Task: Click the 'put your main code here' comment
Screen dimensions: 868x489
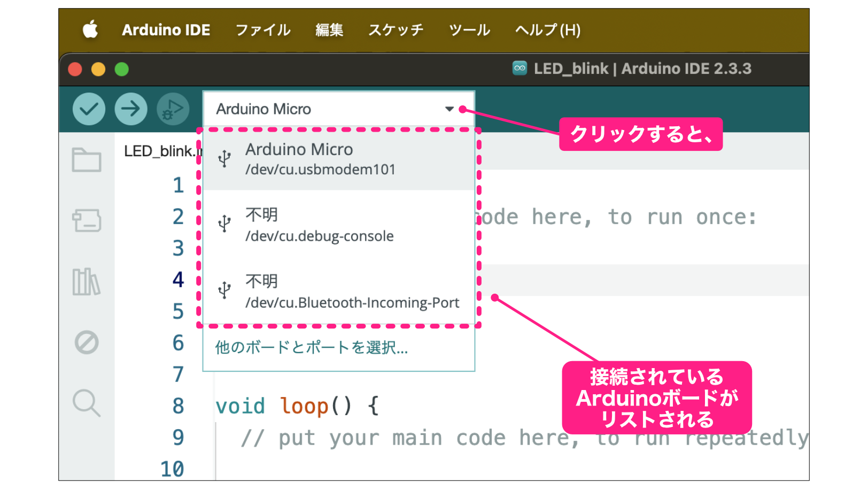Action: pos(524,438)
